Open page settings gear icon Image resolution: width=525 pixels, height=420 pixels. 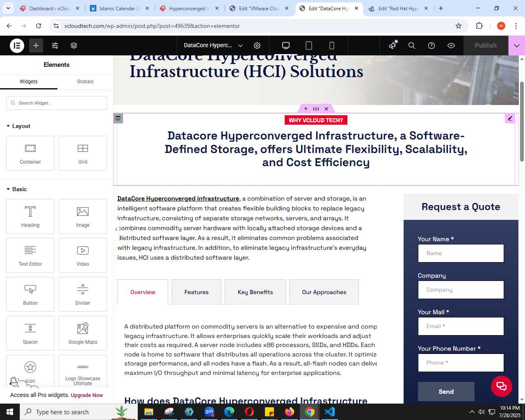pos(257,46)
